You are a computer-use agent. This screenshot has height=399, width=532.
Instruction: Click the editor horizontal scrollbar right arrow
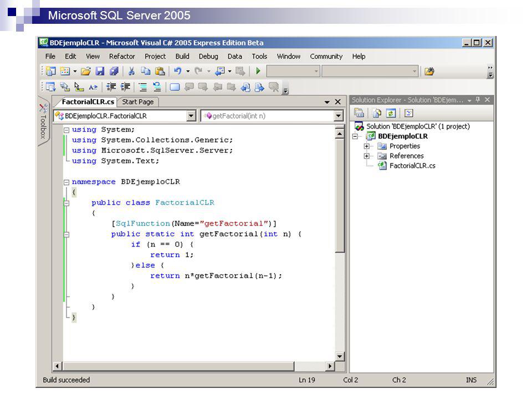point(330,366)
